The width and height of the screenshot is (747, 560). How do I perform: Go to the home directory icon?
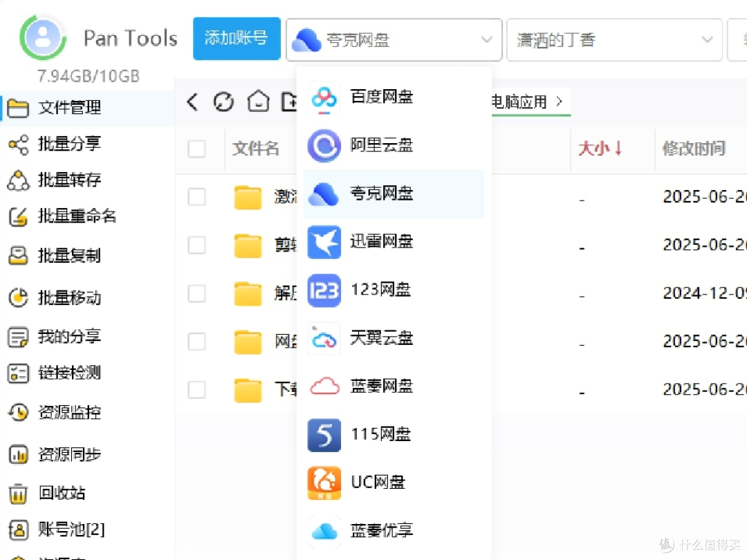258,102
